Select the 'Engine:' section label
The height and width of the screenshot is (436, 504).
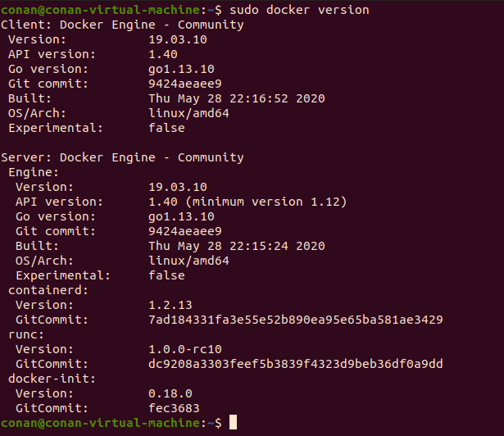point(34,172)
